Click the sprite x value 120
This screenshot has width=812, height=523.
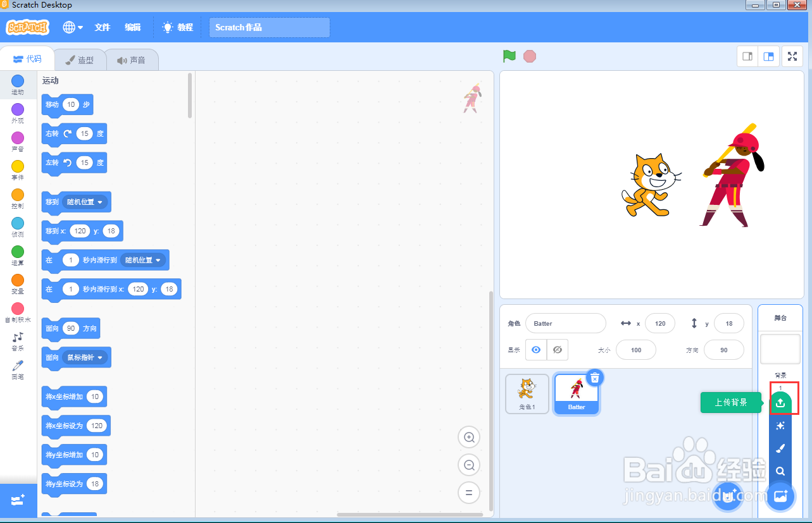[660, 323]
